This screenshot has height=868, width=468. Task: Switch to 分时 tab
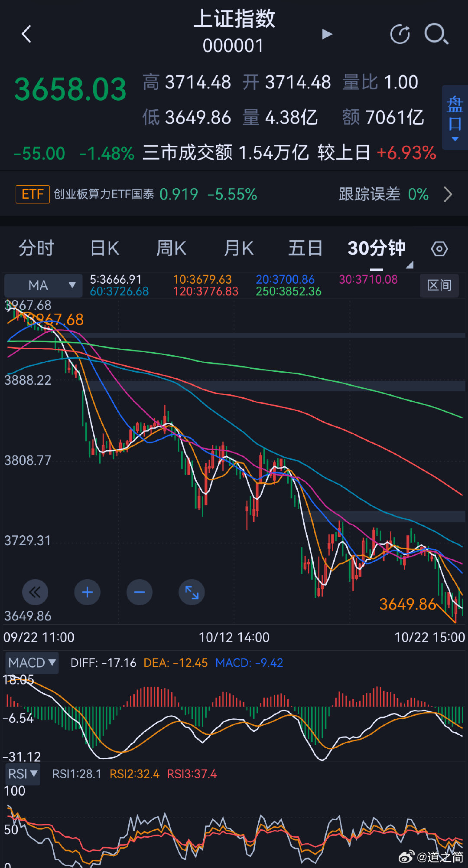click(36, 249)
